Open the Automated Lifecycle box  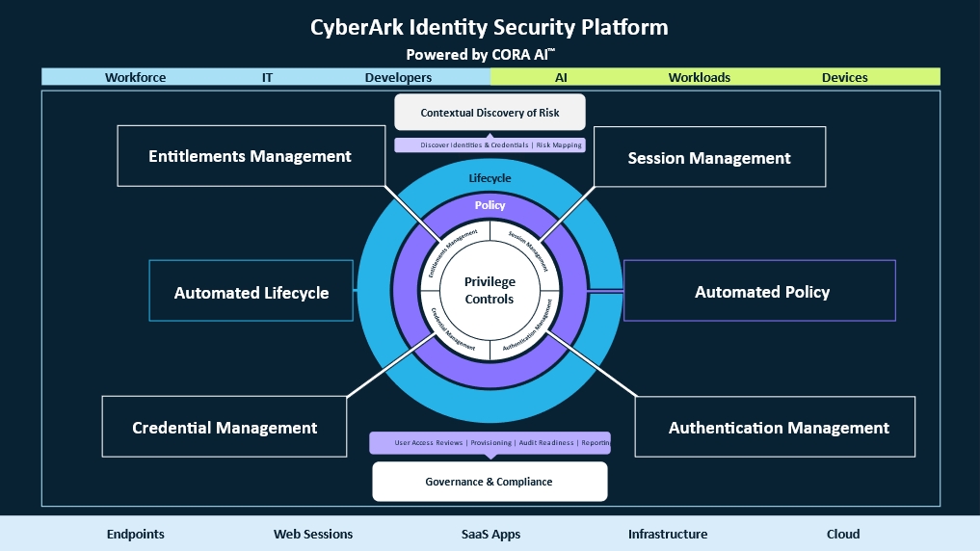pyautogui.click(x=252, y=293)
